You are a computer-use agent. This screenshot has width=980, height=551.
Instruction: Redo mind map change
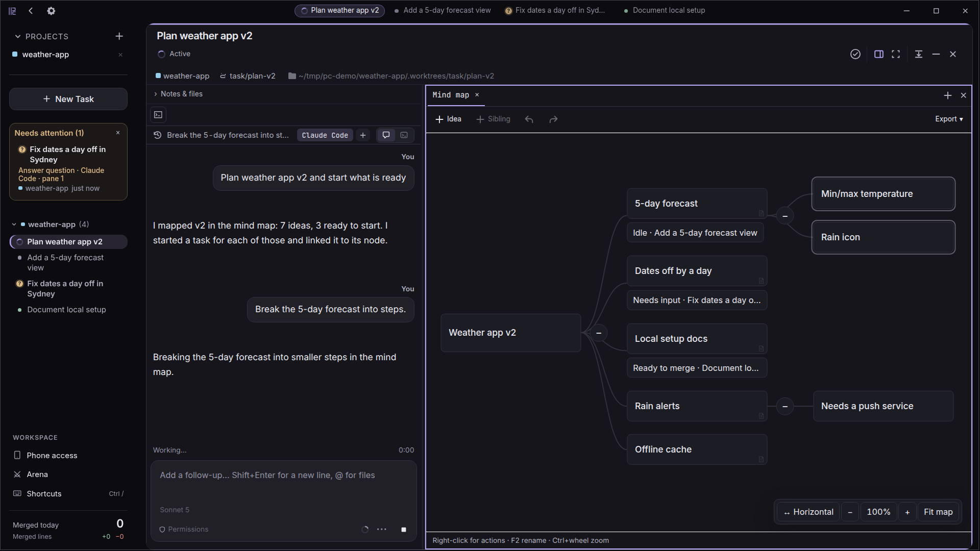coord(553,119)
